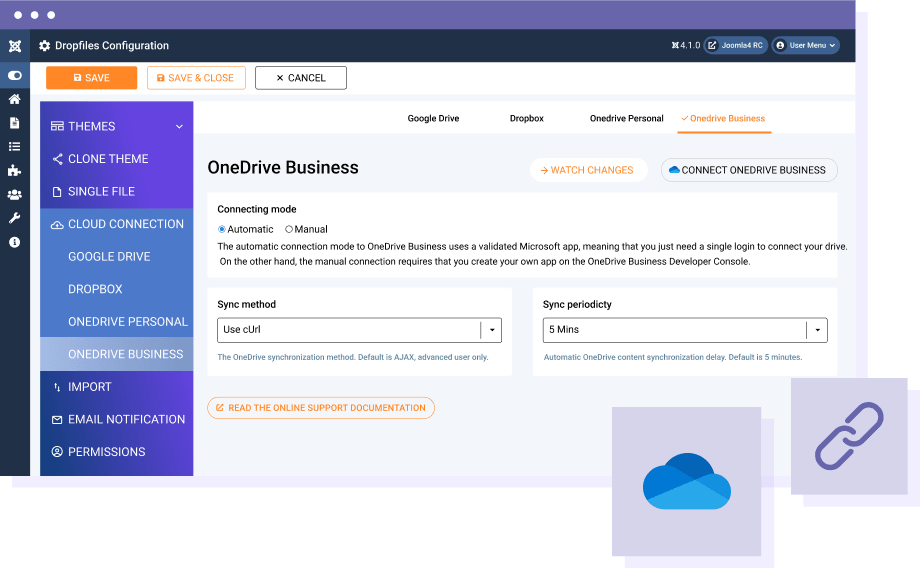This screenshot has width=920, height=568.
Task: Open the Sync method dropdown
Action: pyautogui.click(x=359, y=330)
